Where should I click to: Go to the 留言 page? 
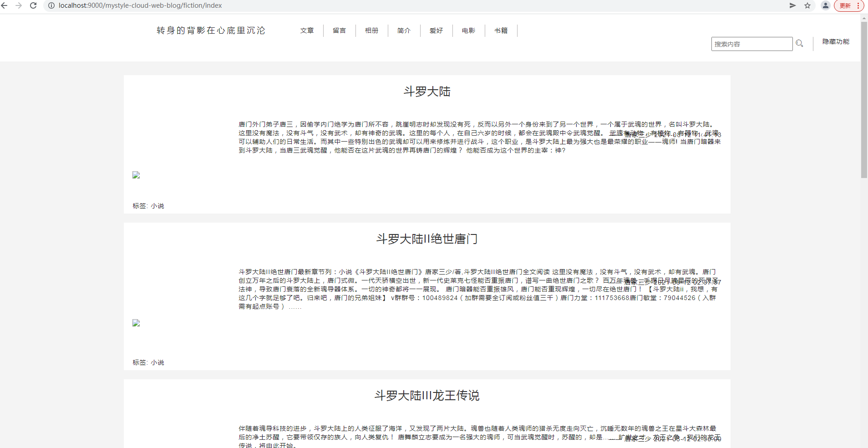(339, 31)
